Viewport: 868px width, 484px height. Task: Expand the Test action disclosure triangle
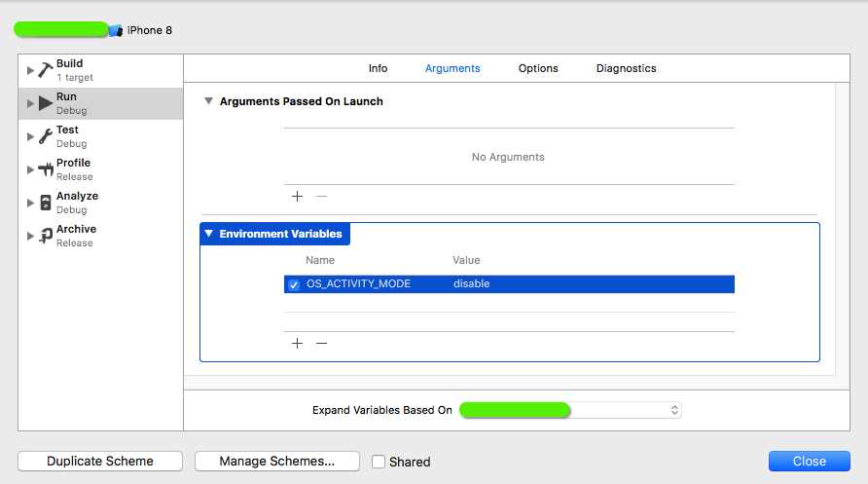point(30,136)
